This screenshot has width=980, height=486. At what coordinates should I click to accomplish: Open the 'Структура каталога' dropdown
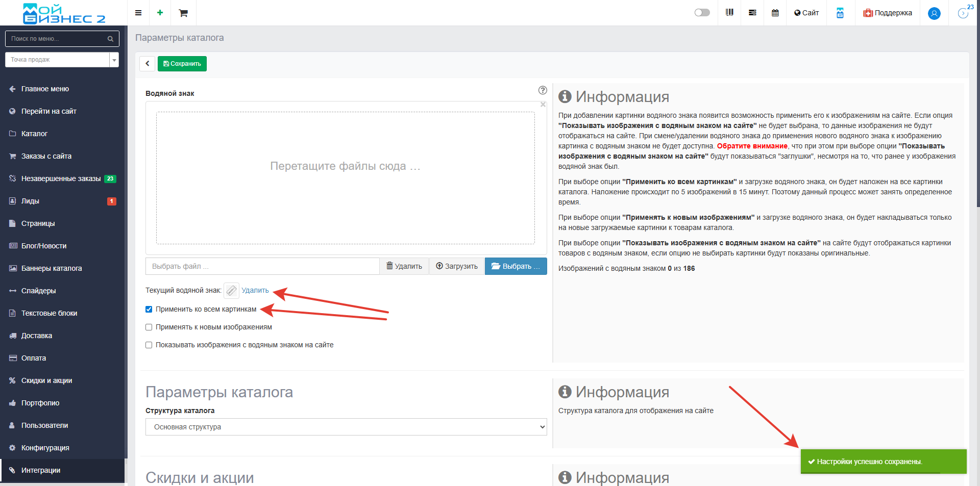[x=346, y=427]
